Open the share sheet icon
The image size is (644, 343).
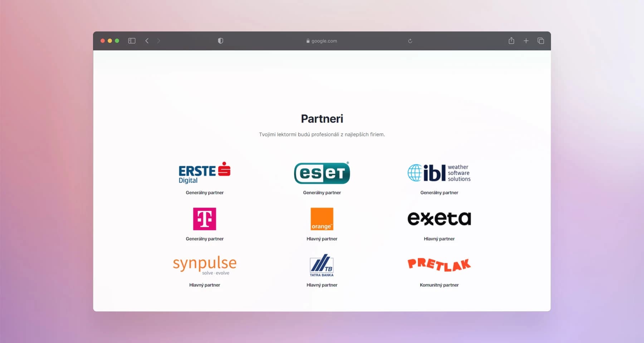[511, 40]
